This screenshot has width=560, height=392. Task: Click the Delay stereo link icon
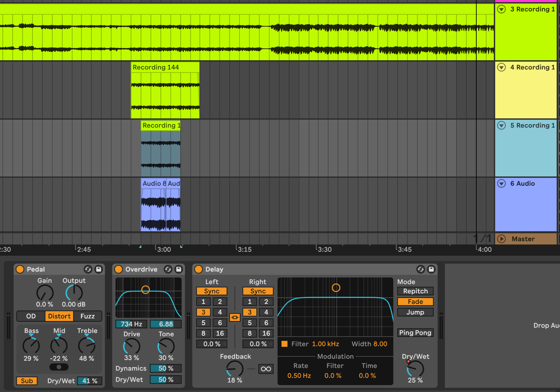point(235,317)
